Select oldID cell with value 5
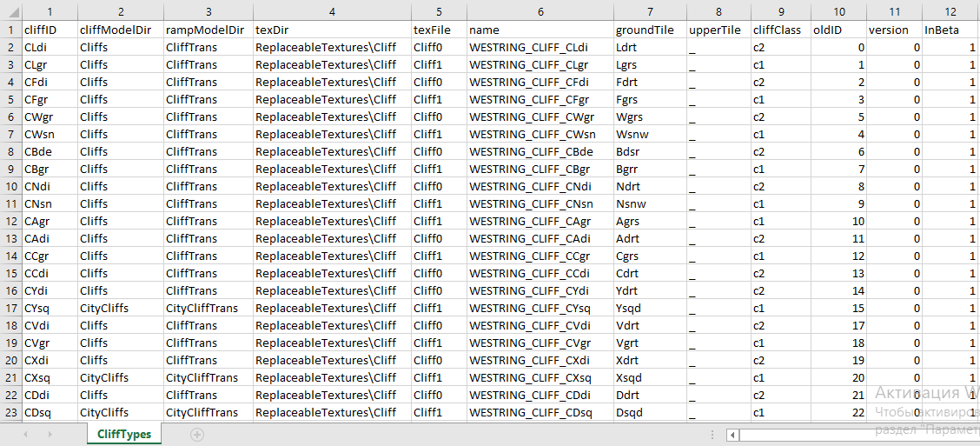This screenshot has width=980, height=446. point(838,116)
